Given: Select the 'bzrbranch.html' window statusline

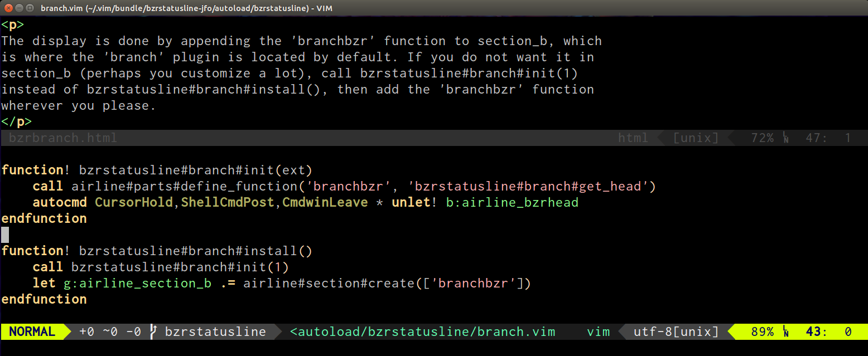Looking at the screenshot, I should [x=434, y=138].
